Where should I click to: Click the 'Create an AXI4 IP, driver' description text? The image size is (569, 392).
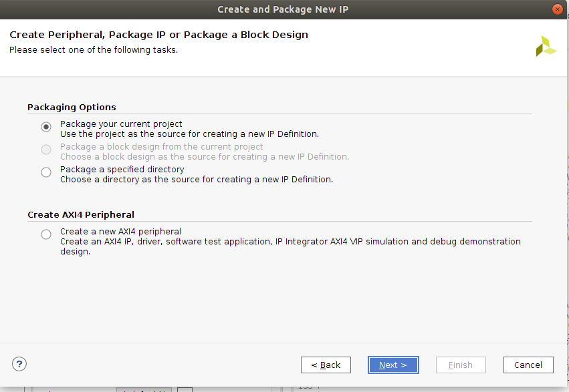tap(290, 246)
